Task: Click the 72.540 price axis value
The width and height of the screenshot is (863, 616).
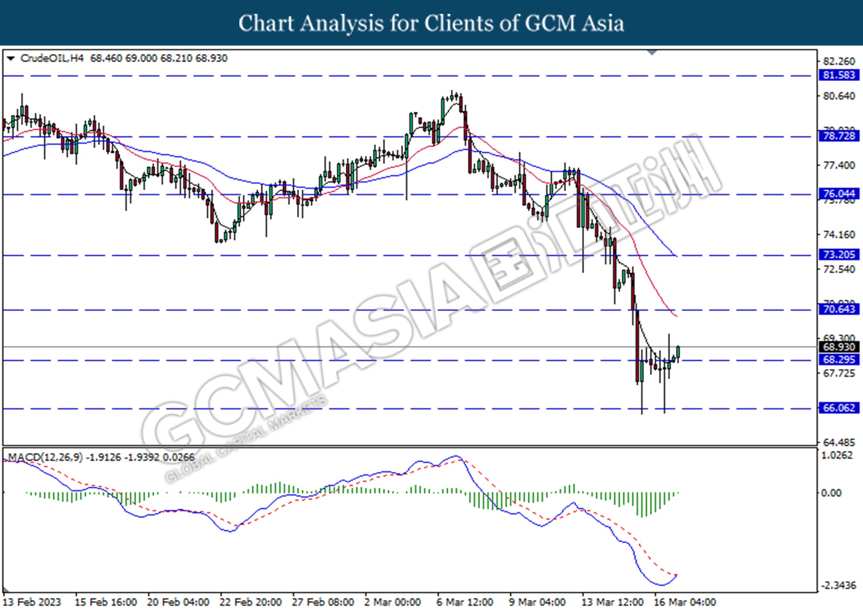Action: pos(839,270)
